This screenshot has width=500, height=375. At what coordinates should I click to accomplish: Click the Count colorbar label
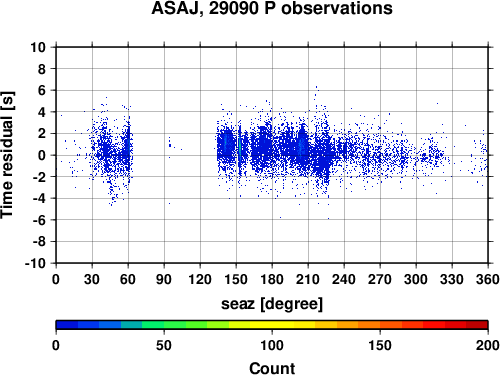pos(272,368)
